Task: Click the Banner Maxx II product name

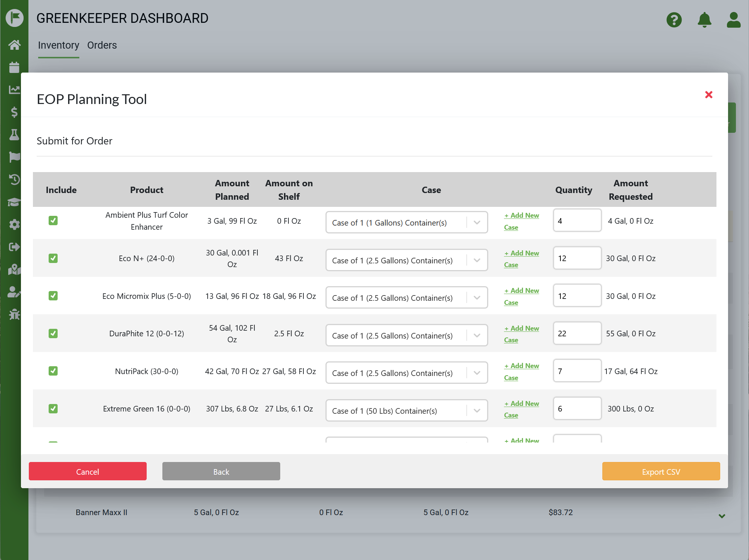Action: pyautogui.click(x=101, y=512)
